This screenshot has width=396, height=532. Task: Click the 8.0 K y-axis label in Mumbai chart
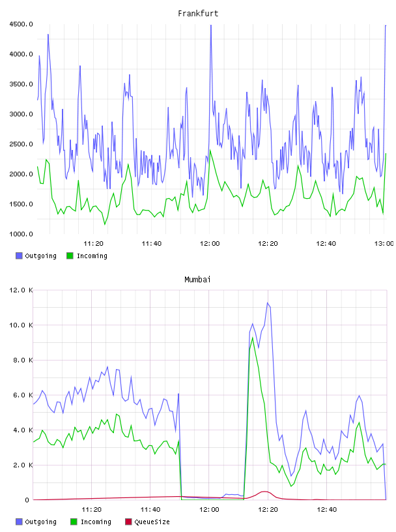pos(23,360)
